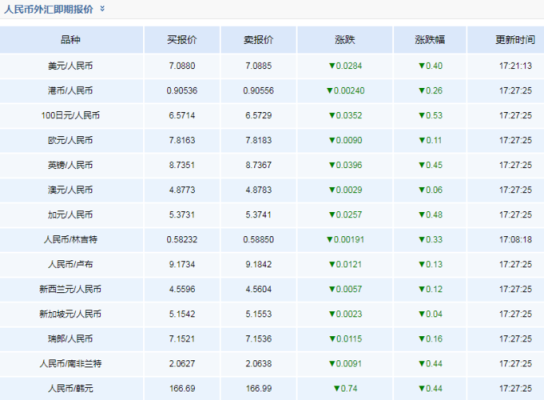This screenshot has height=400, width=544.
Task: Click sell price 7.8183 for euro
Action: (258, 140)
